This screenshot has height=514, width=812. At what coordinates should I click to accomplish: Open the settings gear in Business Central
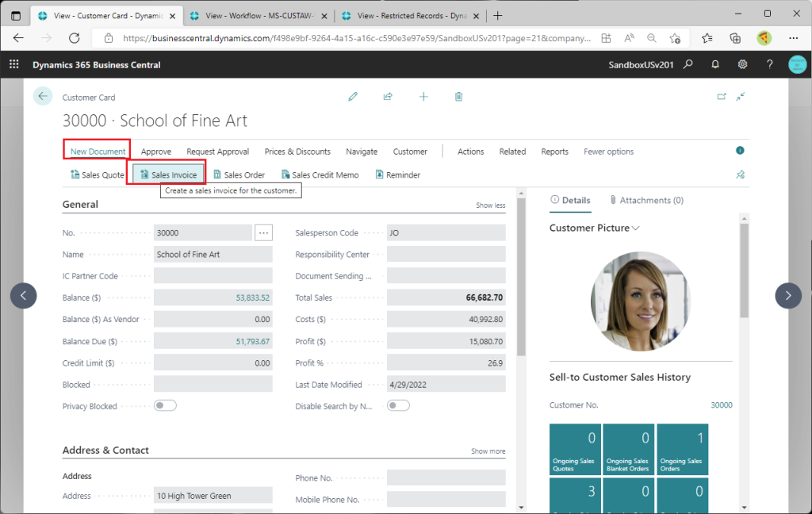[x=742, y=64]
